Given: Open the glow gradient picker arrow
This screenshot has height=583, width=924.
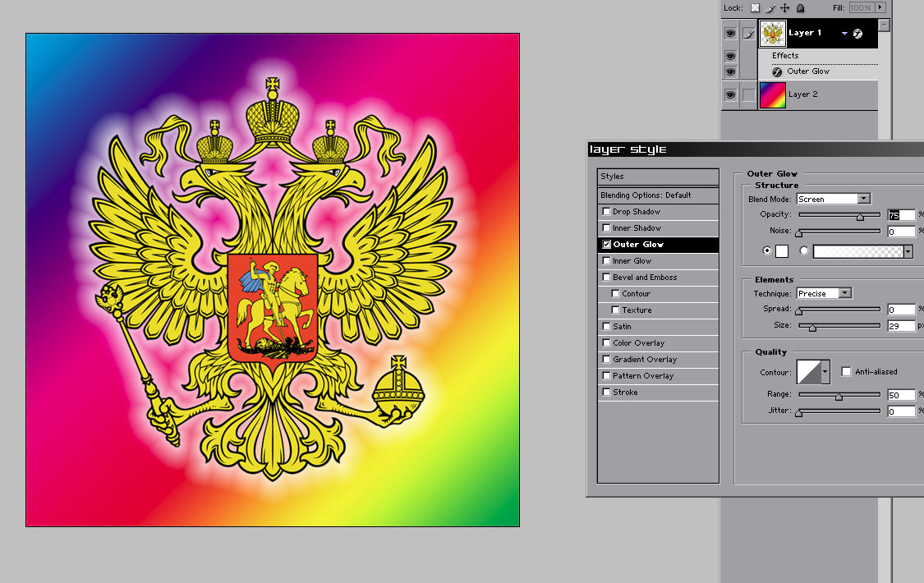Looking at the screenshot, I should pos(908,251).
